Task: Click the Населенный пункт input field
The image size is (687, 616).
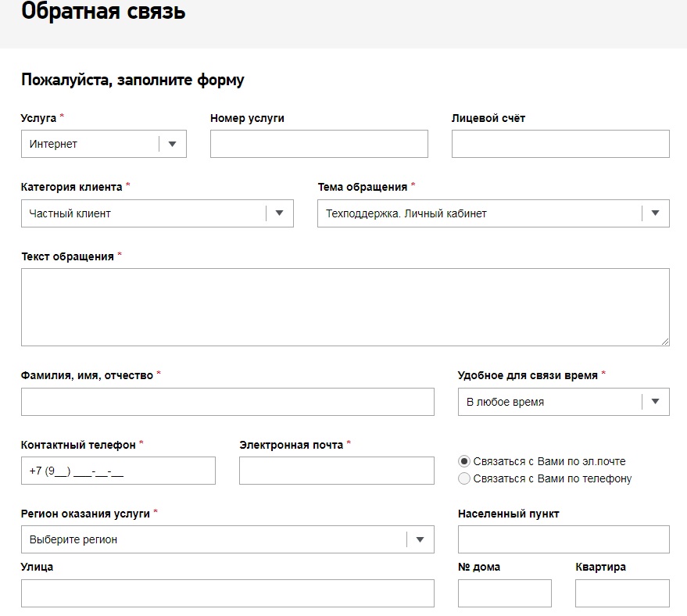Action: click(x=564, y=539)
